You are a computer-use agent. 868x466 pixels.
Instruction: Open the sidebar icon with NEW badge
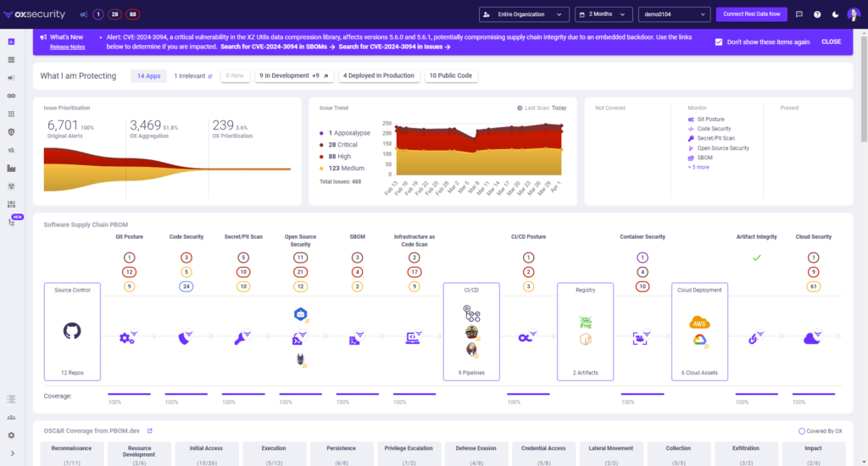(12, 222)
